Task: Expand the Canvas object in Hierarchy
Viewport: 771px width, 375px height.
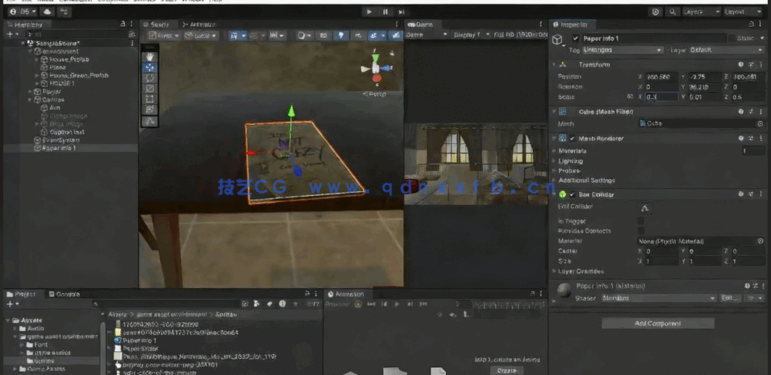Action: [30, 100]
